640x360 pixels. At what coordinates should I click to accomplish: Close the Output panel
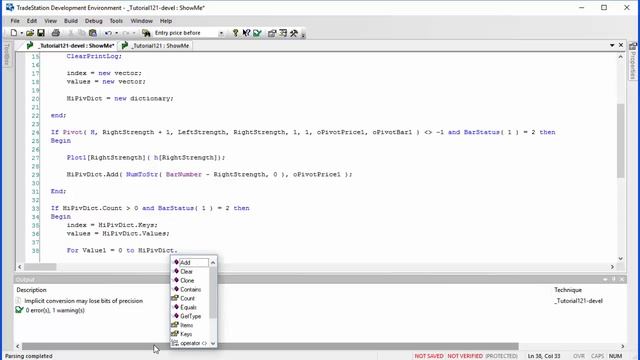[x=622, y=280]
